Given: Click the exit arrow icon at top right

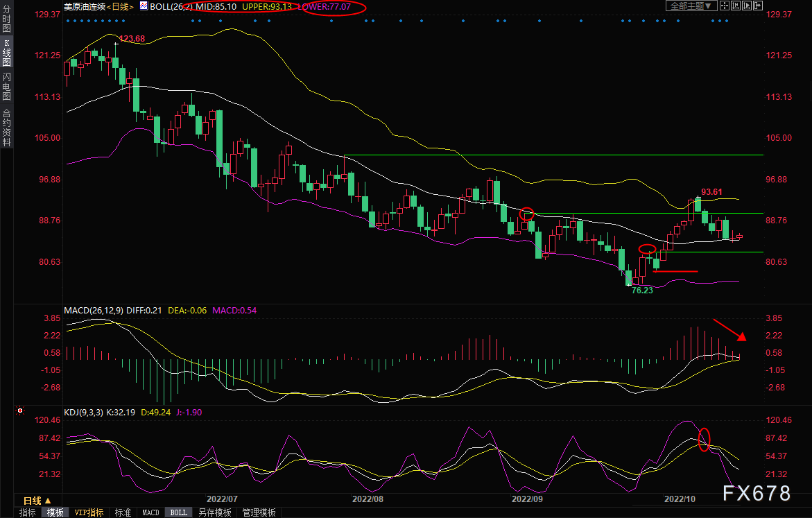Looking at the screenshot, I should (x=758, y=6).
